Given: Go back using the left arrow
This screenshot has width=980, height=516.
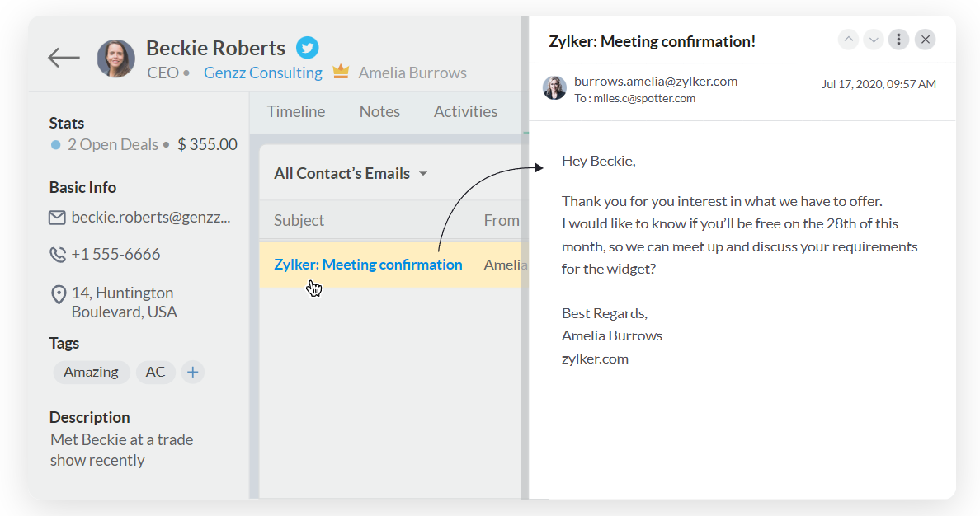Looking at the screenshot, I should click(64, 58).
